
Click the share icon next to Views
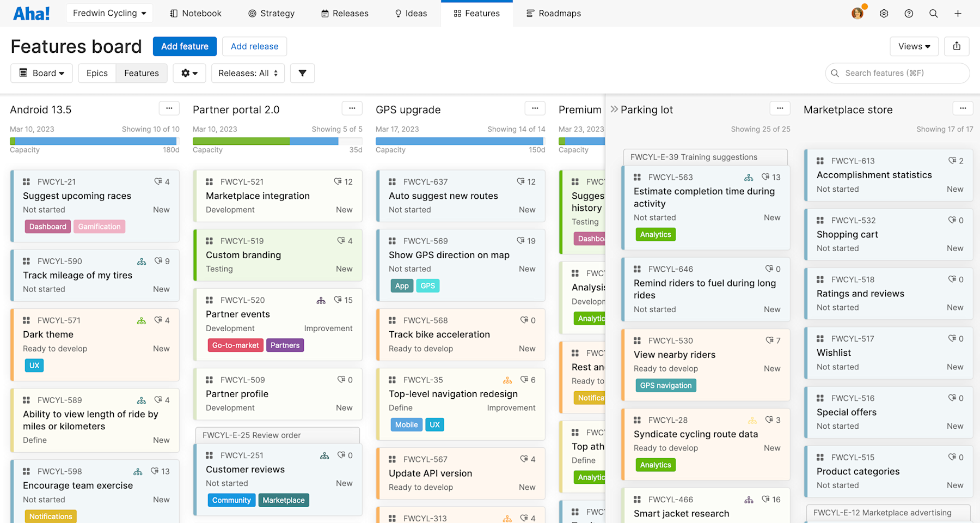click(x=957, y=46)
